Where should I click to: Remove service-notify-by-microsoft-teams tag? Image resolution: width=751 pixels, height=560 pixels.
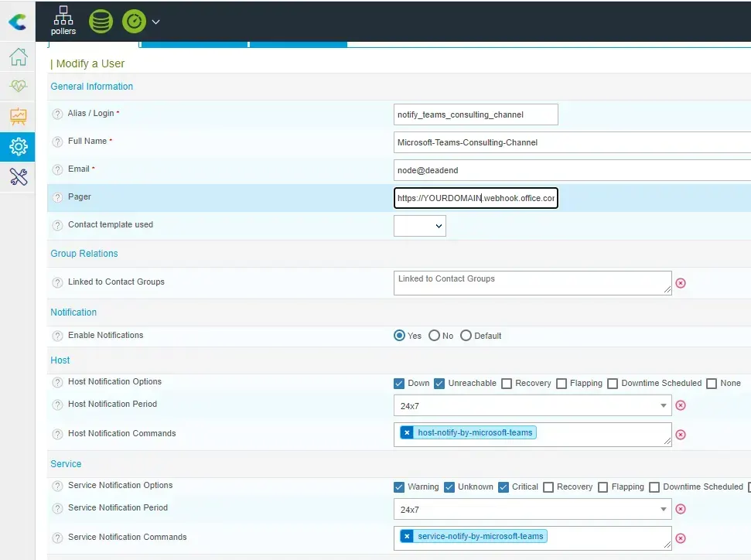coord(407,536)
